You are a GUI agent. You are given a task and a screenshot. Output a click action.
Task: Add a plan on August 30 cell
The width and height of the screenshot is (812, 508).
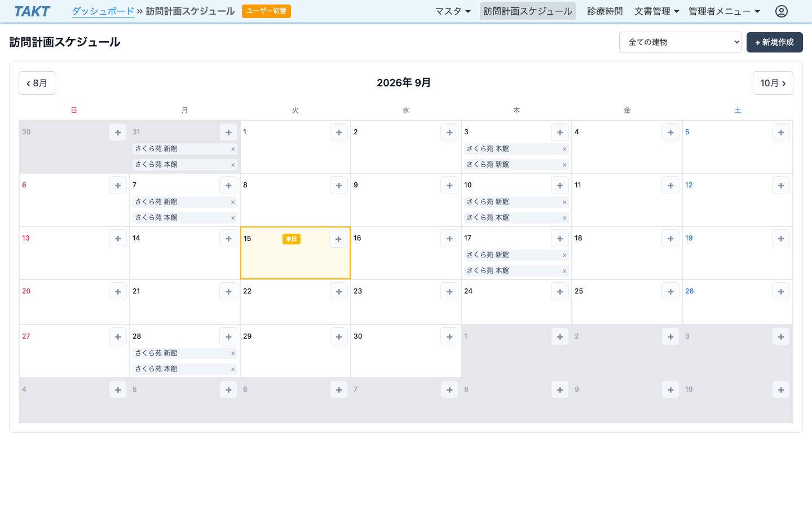coord(118,132)
